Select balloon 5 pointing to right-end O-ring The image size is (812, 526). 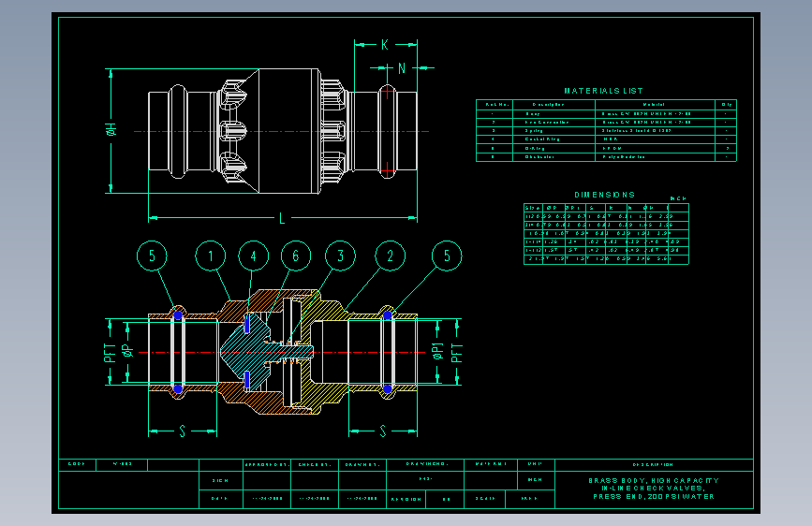[x=447, y=256]
